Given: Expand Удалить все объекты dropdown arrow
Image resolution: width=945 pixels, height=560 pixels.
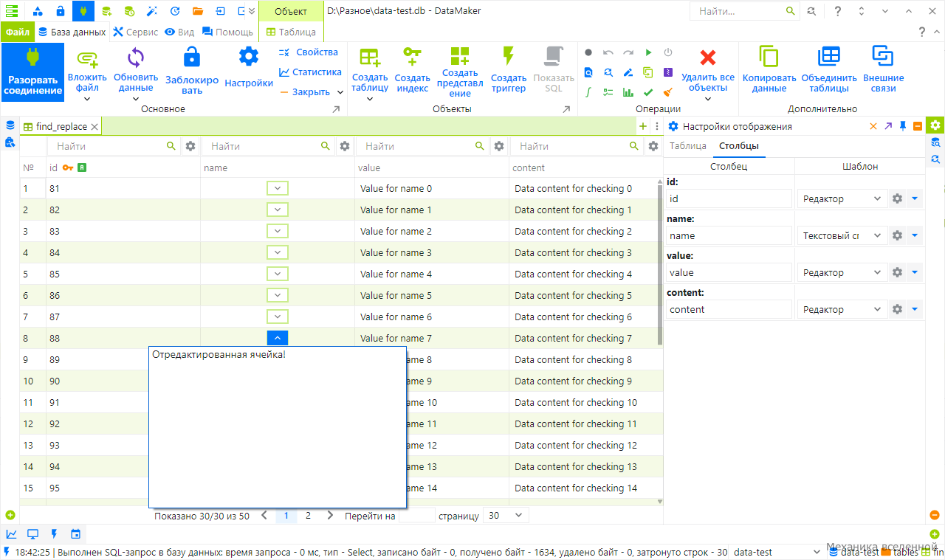Looking at the screenshot, I should pyautogui.click(x=708, y=98).
